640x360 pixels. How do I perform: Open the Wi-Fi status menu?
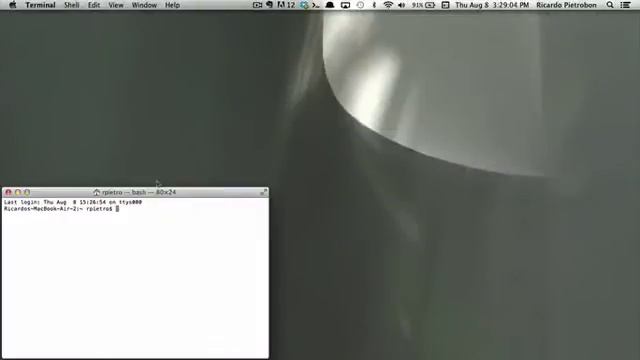click(x=388, y=5)
